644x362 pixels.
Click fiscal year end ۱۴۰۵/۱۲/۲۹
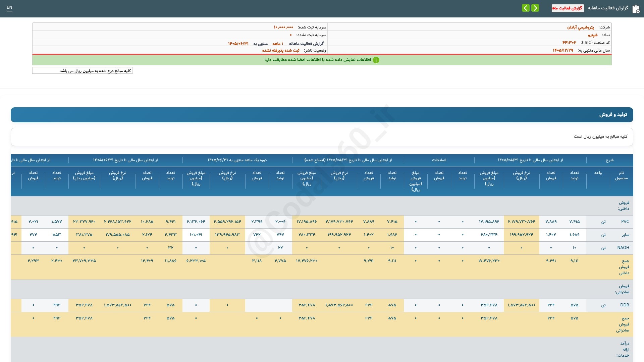[563, 50]
